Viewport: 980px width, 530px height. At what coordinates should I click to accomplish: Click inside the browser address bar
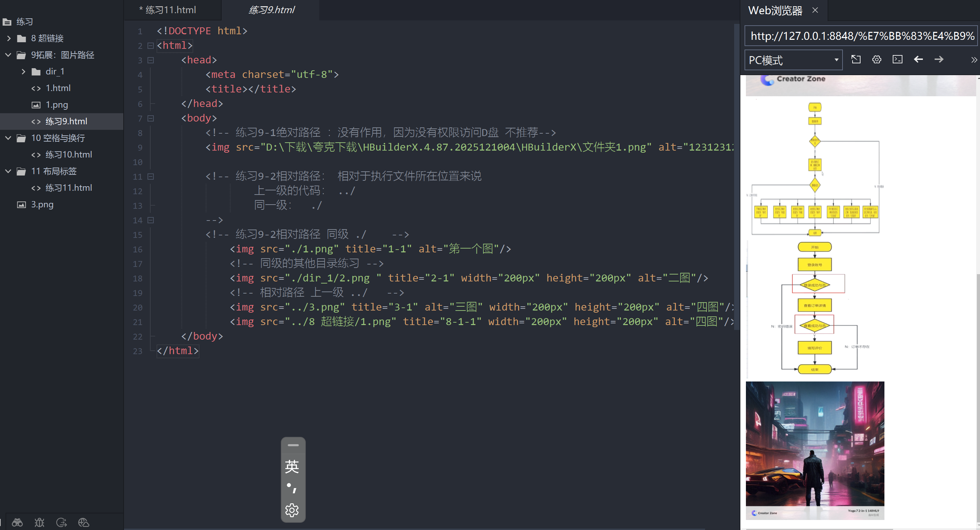click(x=861, y=36)
